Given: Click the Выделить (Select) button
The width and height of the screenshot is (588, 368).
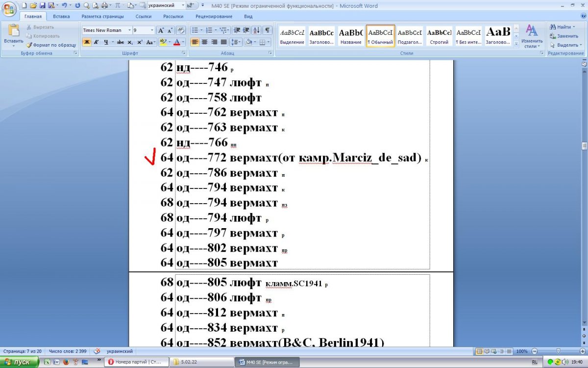Looking at the screenshot, I should (x=565, y=45).
